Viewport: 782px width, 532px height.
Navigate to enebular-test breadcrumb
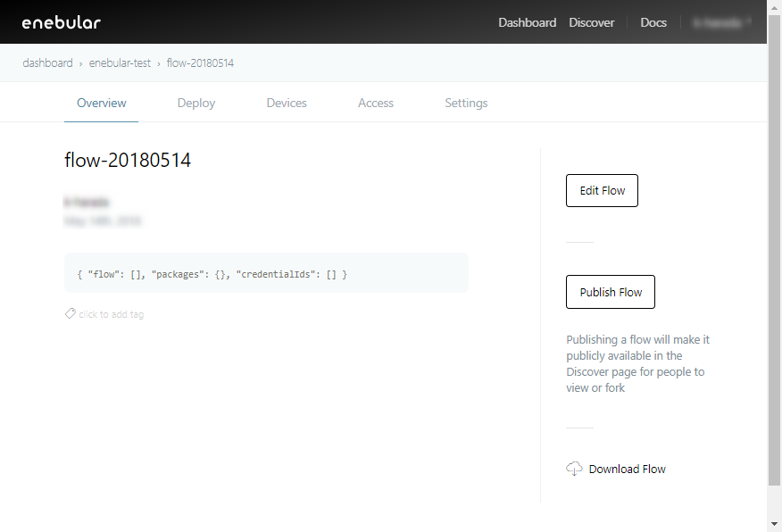[x=120, y=63]
